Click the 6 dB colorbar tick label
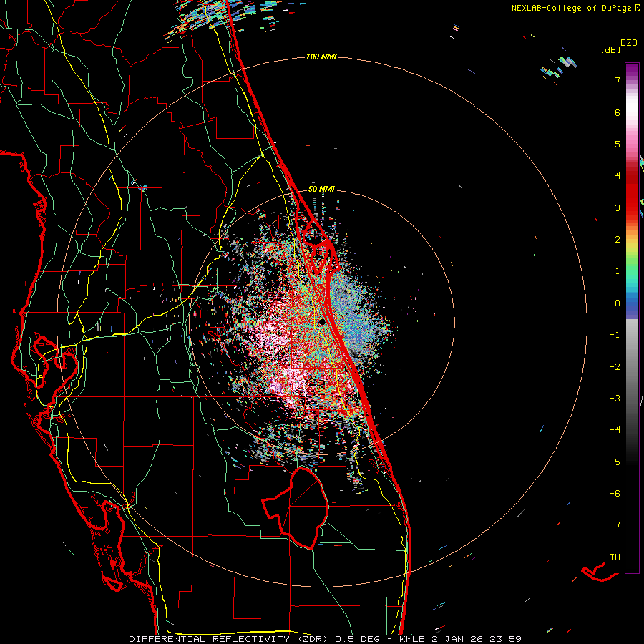Image resolution: width=644 pixels, height=644 pixels. tap(618, 112)
